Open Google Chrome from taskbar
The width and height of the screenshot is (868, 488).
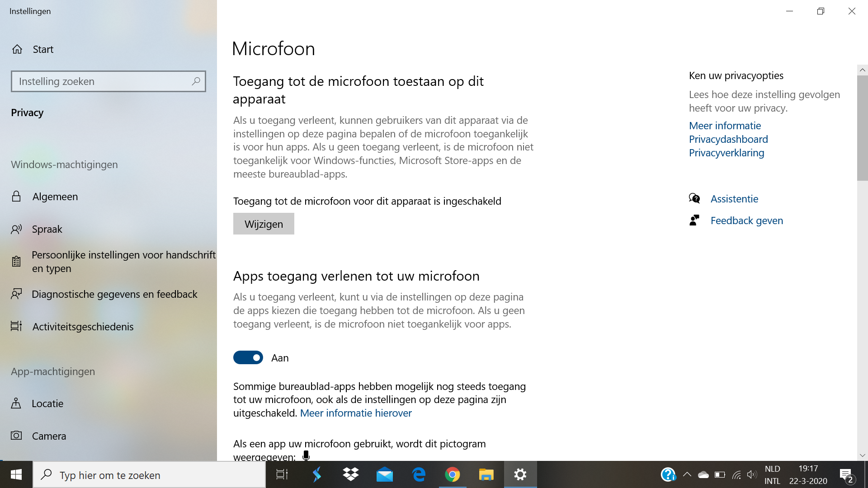(453, 474)
